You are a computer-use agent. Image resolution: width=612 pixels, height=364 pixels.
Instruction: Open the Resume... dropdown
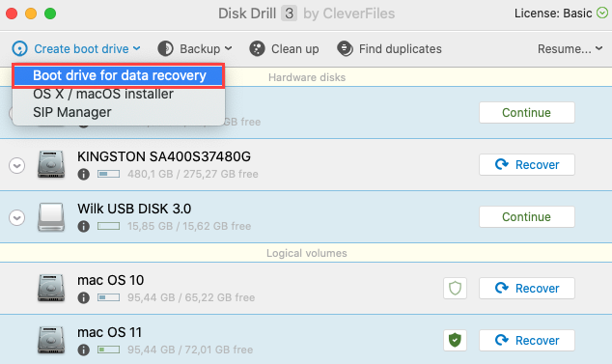coord(570,49)
